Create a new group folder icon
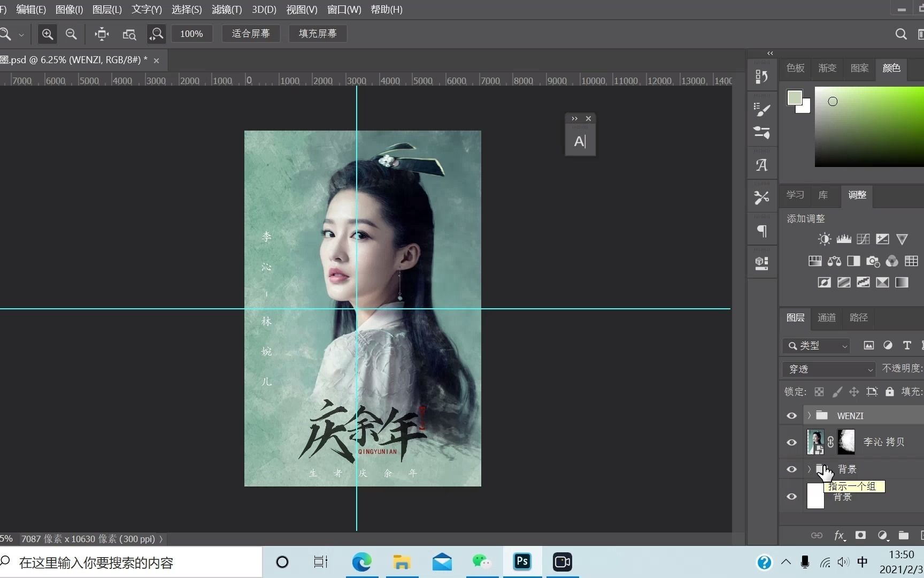Image resolution: width=924 pixels, height=578 pixels. pyautogui.click(x=904, y=535)
